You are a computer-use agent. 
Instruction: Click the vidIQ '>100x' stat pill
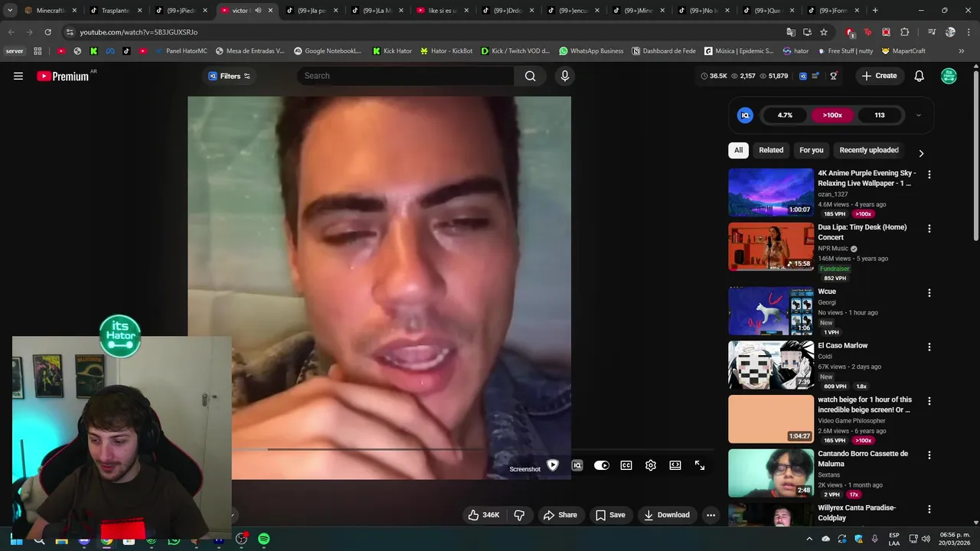coord(832,116)
